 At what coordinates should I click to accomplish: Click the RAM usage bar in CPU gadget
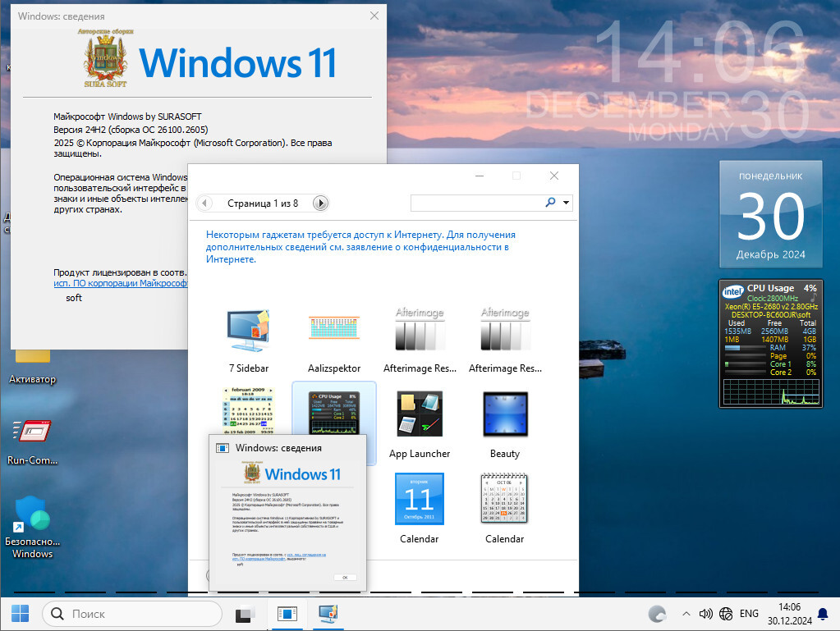click(x=746, y=348)
